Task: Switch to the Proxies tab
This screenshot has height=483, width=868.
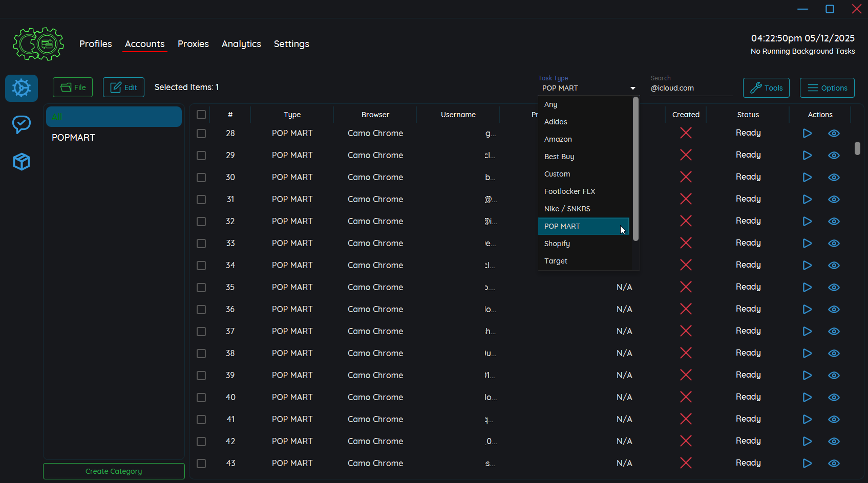Action: point(193,44)
